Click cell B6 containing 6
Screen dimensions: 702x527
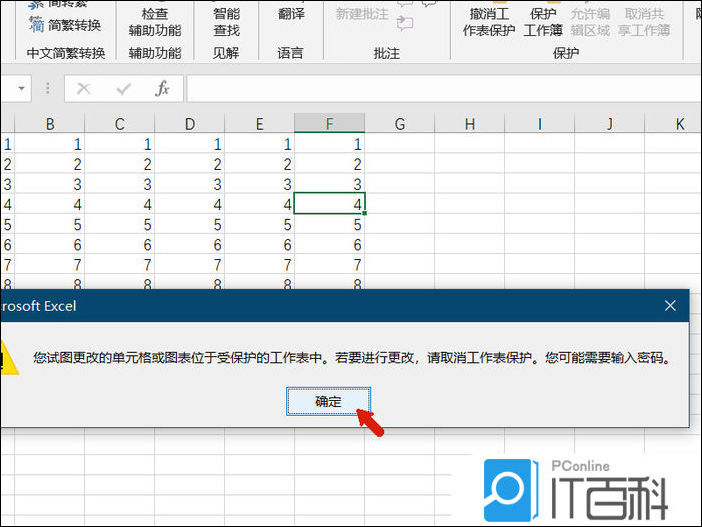tap(50, 244)
